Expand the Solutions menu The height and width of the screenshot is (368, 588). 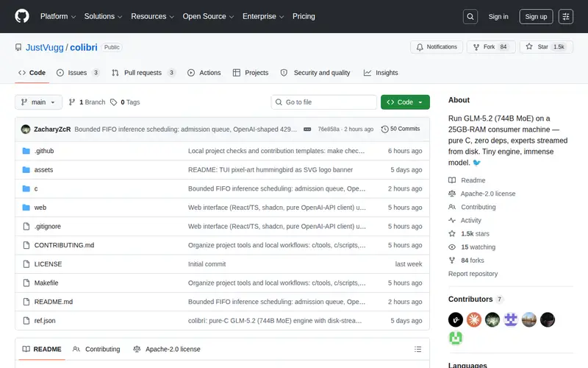(x=103, y=16)
